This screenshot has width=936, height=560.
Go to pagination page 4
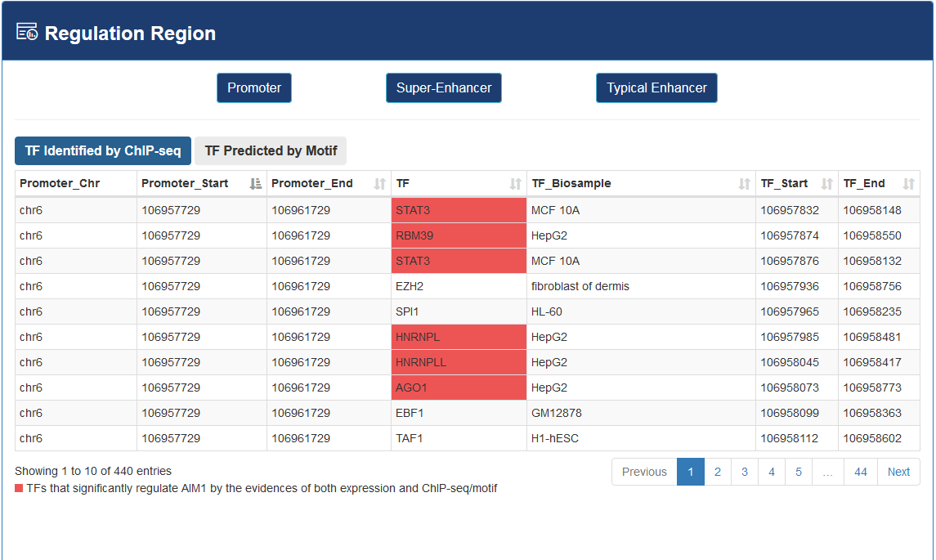click(771, 472)
